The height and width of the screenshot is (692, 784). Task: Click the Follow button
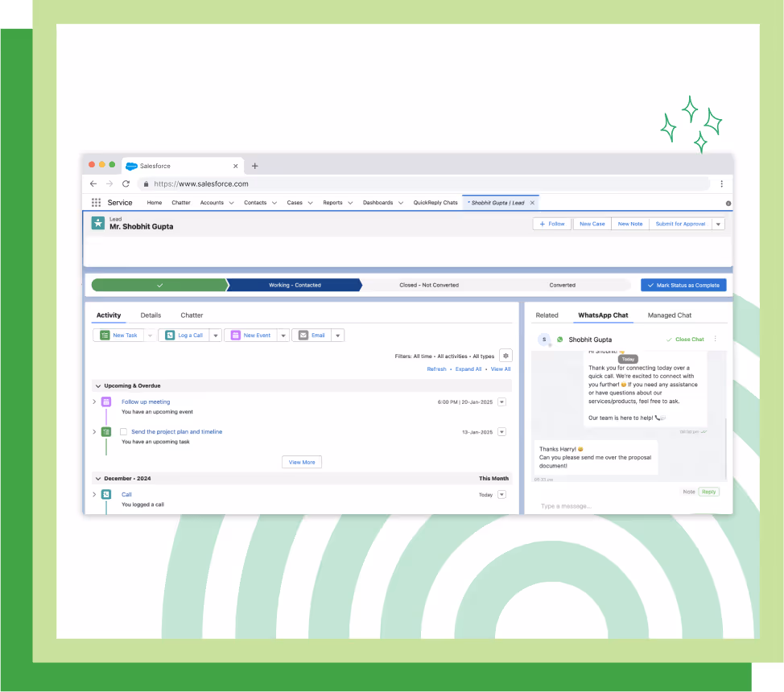(552, 224)
